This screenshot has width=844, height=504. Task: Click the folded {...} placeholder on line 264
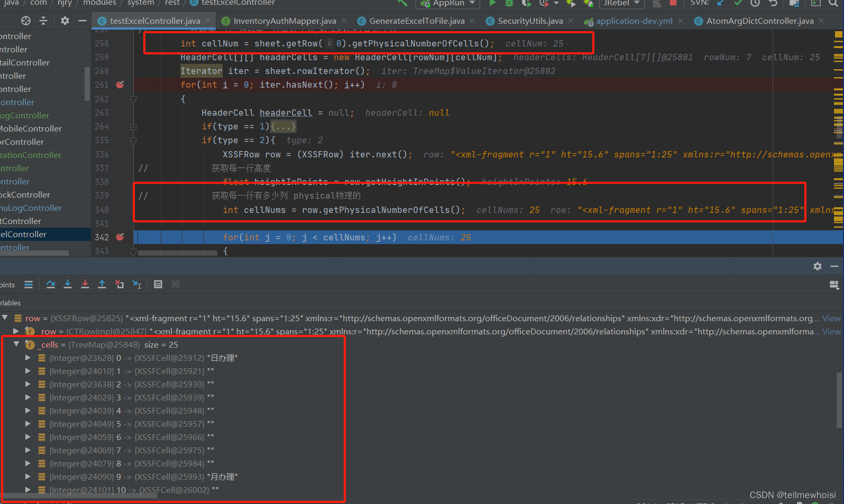click(x=283, y=126)
